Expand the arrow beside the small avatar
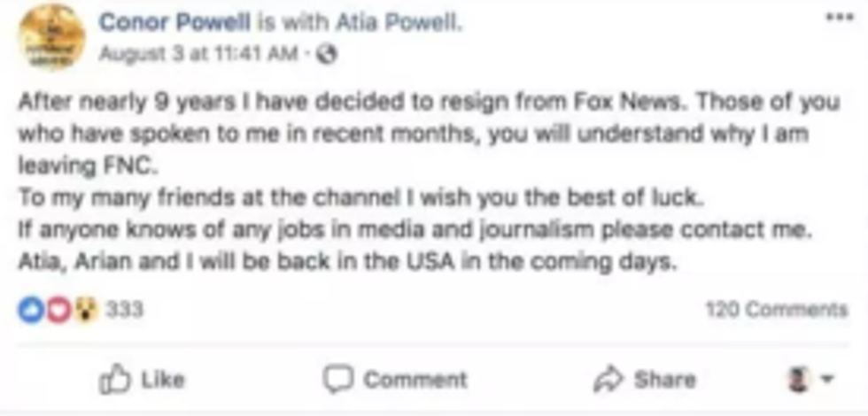Image resolution: width=868 pixels, height=416 pixels. pos(828,381)
